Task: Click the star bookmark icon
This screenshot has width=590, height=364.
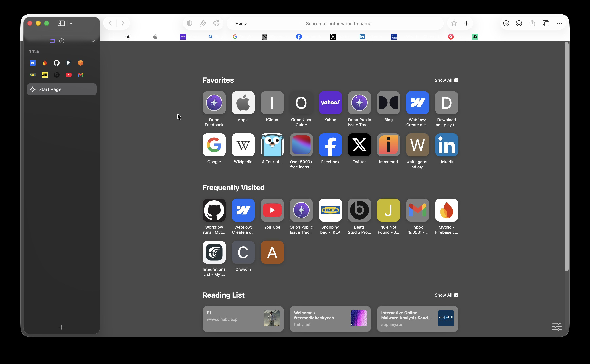Action: 454,23
